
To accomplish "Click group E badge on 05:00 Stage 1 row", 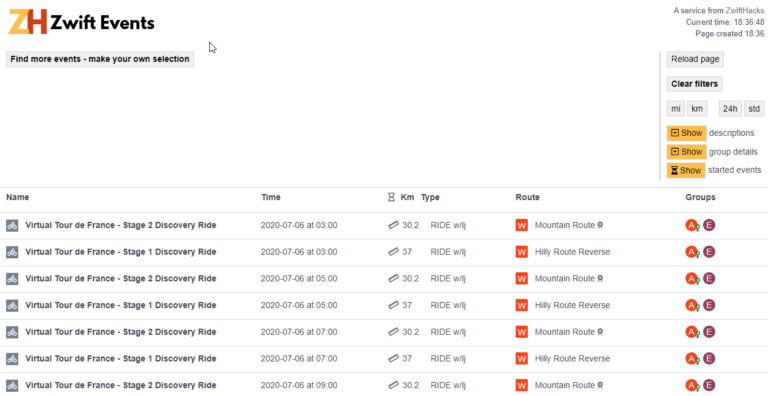I will click(x=709, y=305).
